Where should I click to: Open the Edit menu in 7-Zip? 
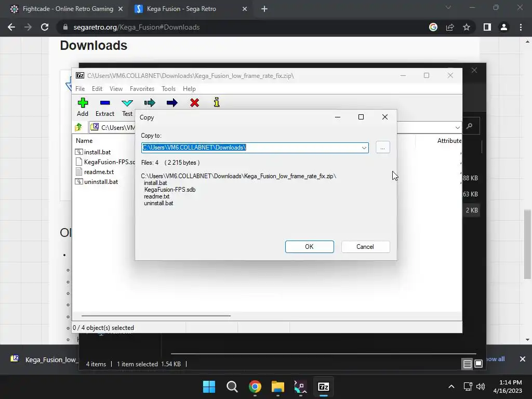pyautogui.click(x=97, y=88)
